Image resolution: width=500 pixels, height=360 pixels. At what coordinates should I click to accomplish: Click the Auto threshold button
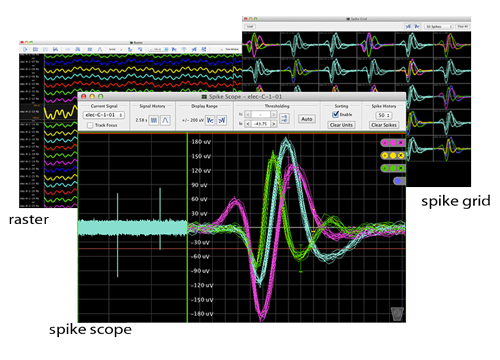(307, 119)
